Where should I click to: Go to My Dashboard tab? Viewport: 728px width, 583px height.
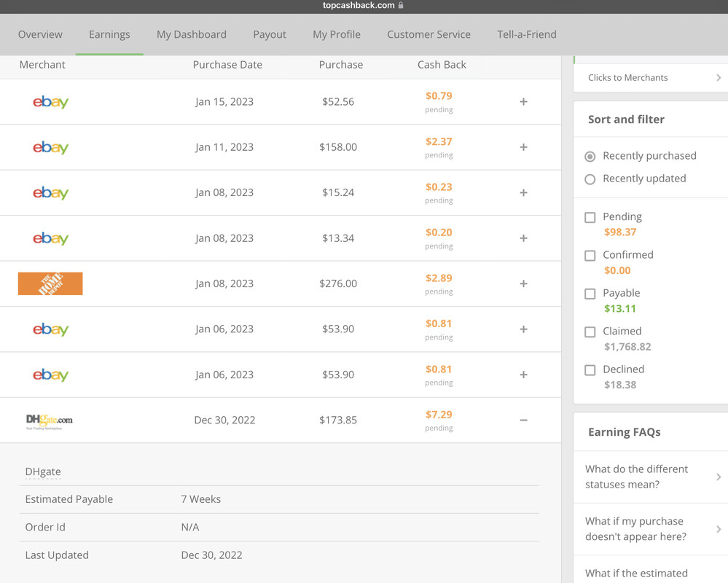pos(191,34)
